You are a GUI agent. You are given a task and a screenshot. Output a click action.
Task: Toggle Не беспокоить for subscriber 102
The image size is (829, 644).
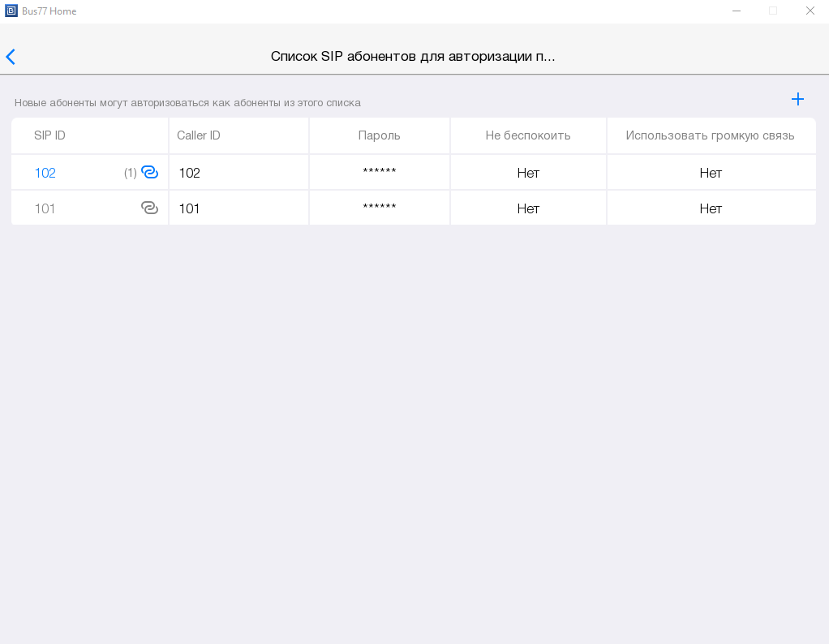pyautogui.click(x=528, y=173)
